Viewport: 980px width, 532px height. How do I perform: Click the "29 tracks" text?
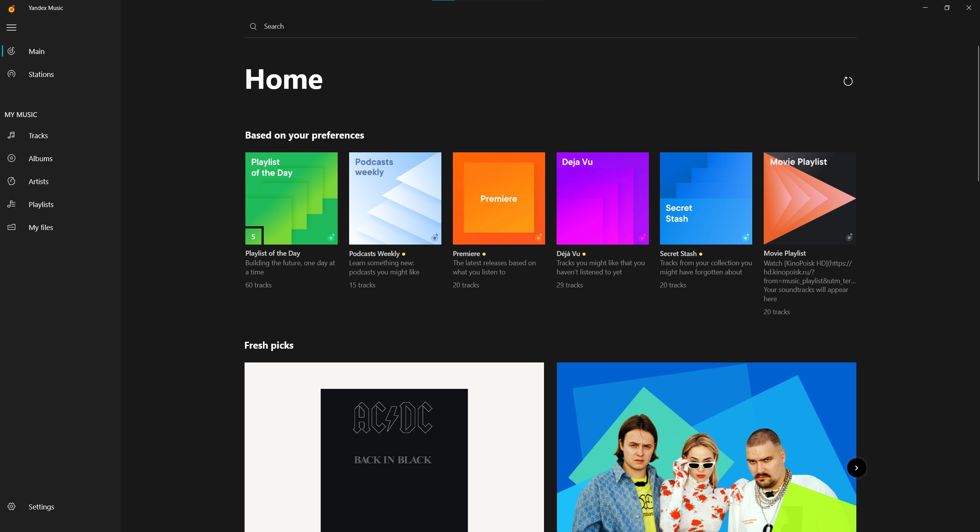(570, 285)
